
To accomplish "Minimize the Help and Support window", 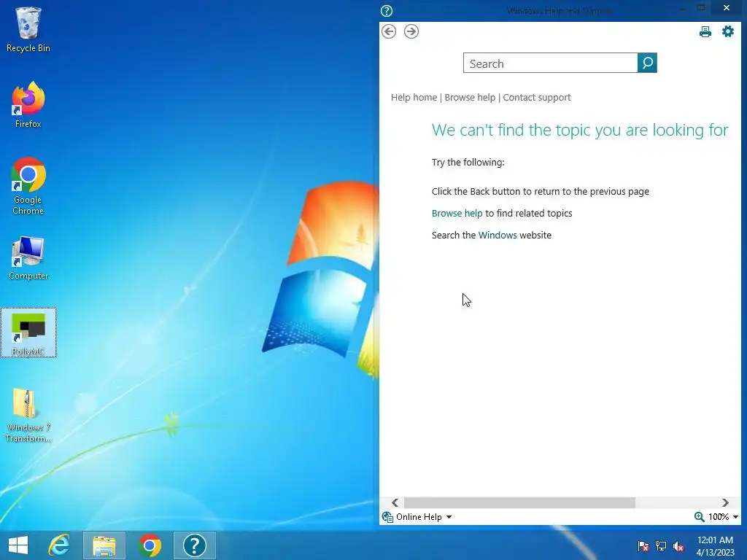I will click(x=682, y=7).
